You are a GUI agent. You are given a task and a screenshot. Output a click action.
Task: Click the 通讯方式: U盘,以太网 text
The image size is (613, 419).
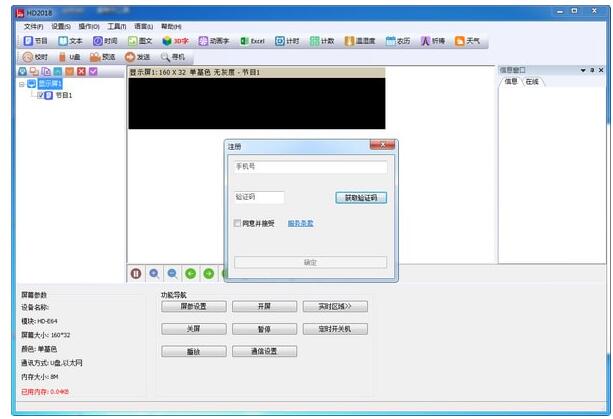[x=52, y=363]
